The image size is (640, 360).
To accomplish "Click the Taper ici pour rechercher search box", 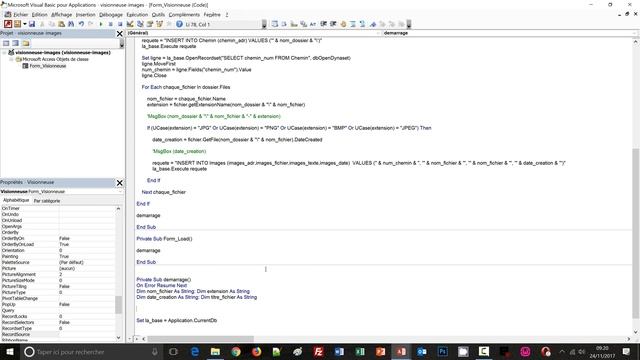I will coord(91,351).
